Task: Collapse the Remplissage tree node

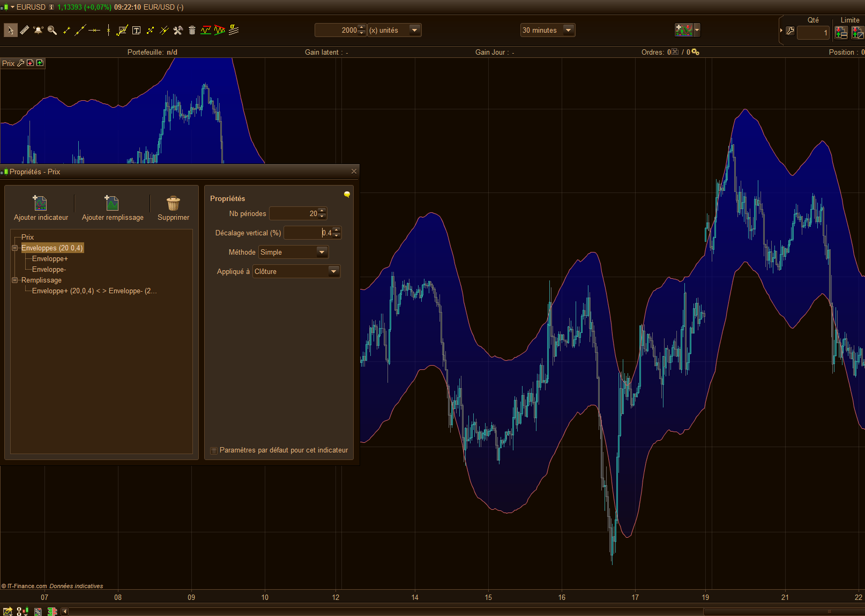Action: [15, 280]
